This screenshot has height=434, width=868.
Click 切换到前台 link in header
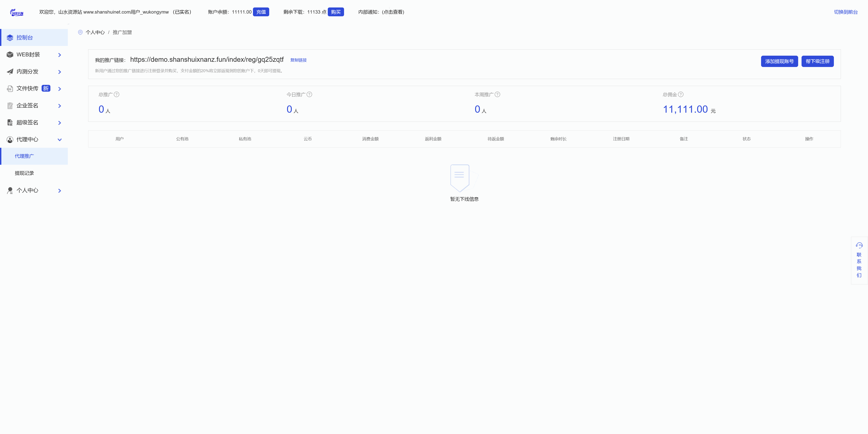[x=845, y=12]
